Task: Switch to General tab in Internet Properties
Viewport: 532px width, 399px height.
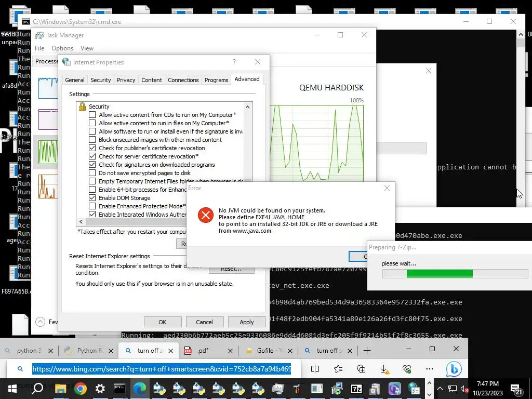Action: coord(75,80)
